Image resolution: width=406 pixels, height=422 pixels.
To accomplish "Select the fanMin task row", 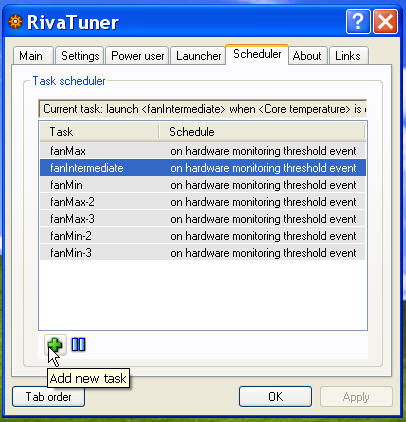I will [203, 185].
